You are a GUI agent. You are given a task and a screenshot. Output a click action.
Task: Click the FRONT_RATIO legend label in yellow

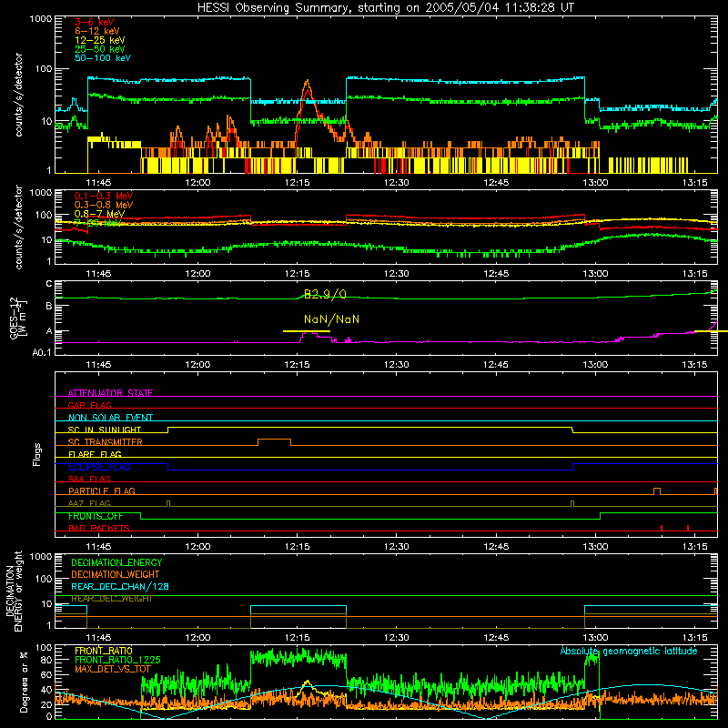(x=104, y=651)
